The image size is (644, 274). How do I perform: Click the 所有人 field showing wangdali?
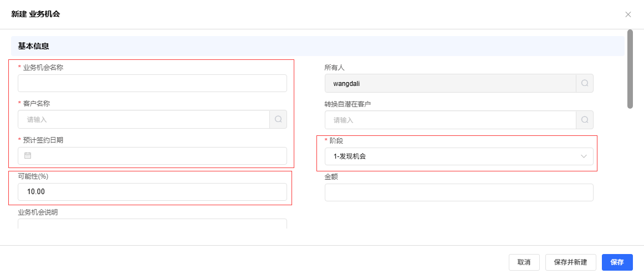451,83
